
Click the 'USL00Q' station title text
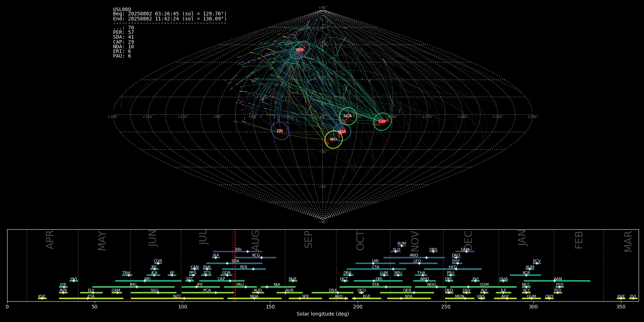[122, 10]
